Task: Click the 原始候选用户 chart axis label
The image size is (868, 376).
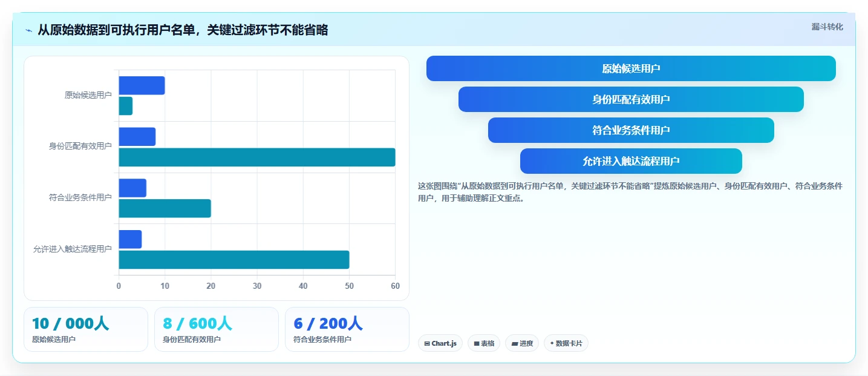Action: pyautogui.click(x=88, y=95)
